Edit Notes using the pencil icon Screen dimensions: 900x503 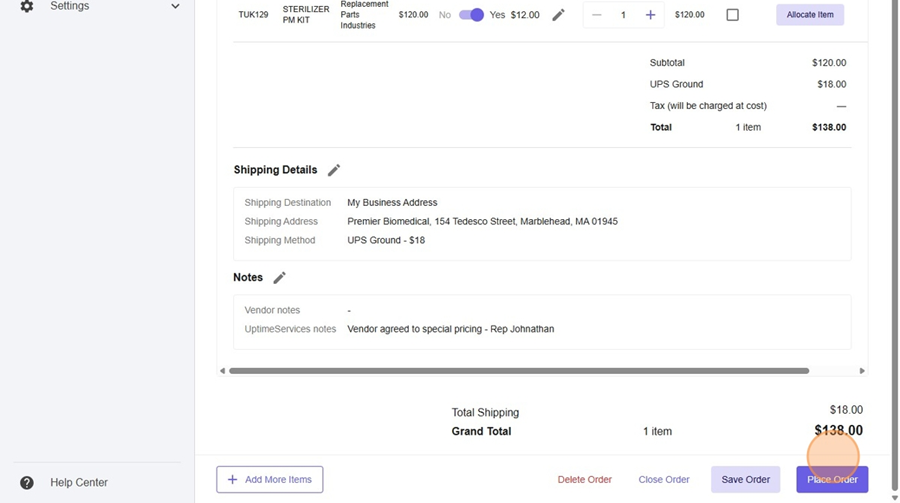[280, 278]
